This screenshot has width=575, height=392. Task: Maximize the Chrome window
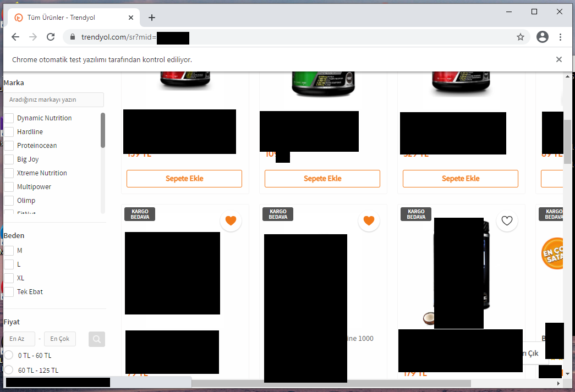tap(534, 12)
